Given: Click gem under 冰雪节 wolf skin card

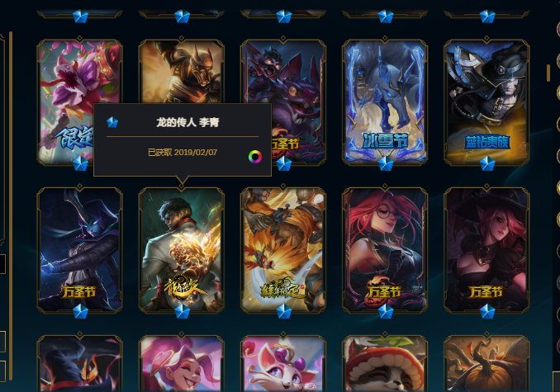Looking at the screenshot, I should (386, 163).
